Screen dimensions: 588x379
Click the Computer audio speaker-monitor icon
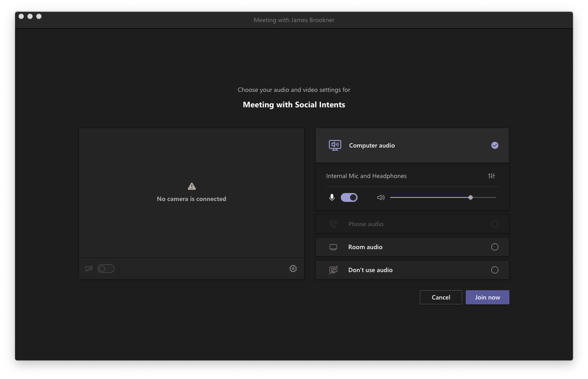tap(335, 145)
